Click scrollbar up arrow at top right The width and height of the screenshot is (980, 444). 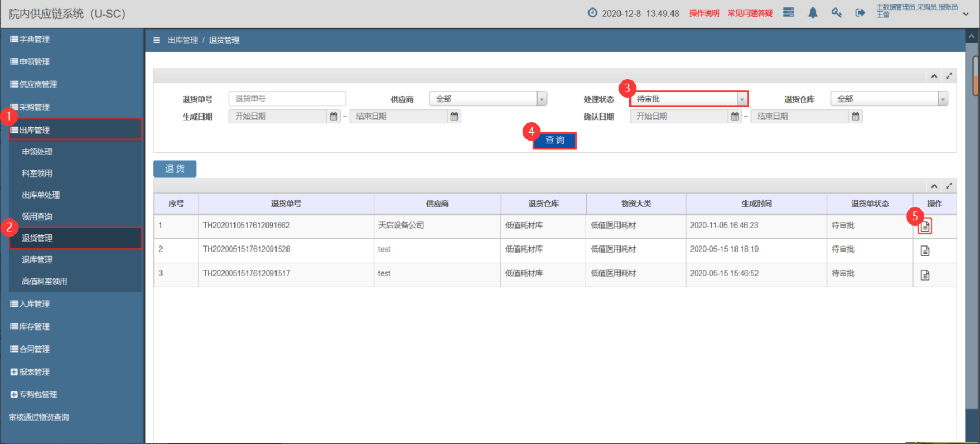tap(971, 36)
